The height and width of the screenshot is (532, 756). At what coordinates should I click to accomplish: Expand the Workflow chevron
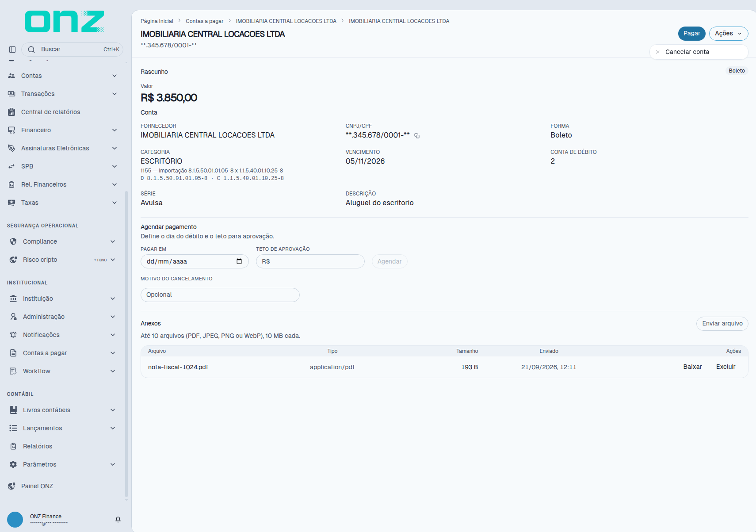point(113,371)
